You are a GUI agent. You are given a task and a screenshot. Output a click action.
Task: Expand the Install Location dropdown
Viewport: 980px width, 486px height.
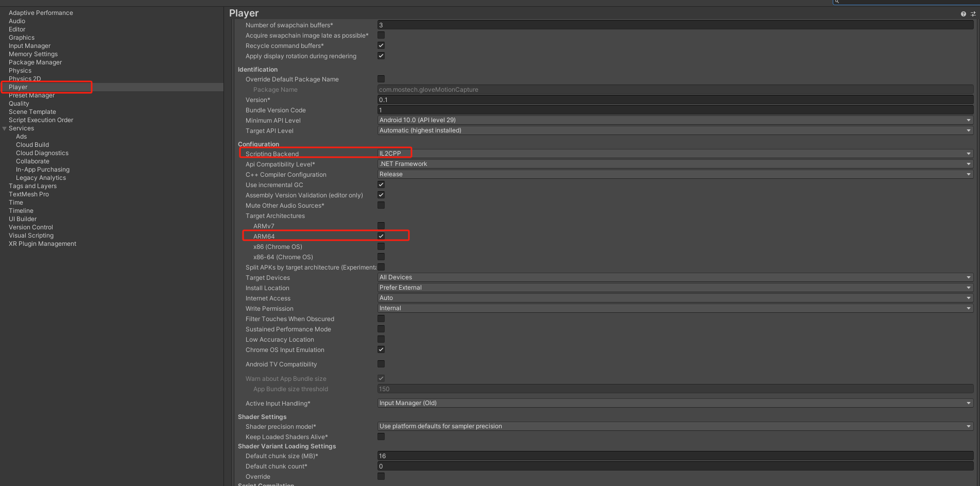pos(675,288)
